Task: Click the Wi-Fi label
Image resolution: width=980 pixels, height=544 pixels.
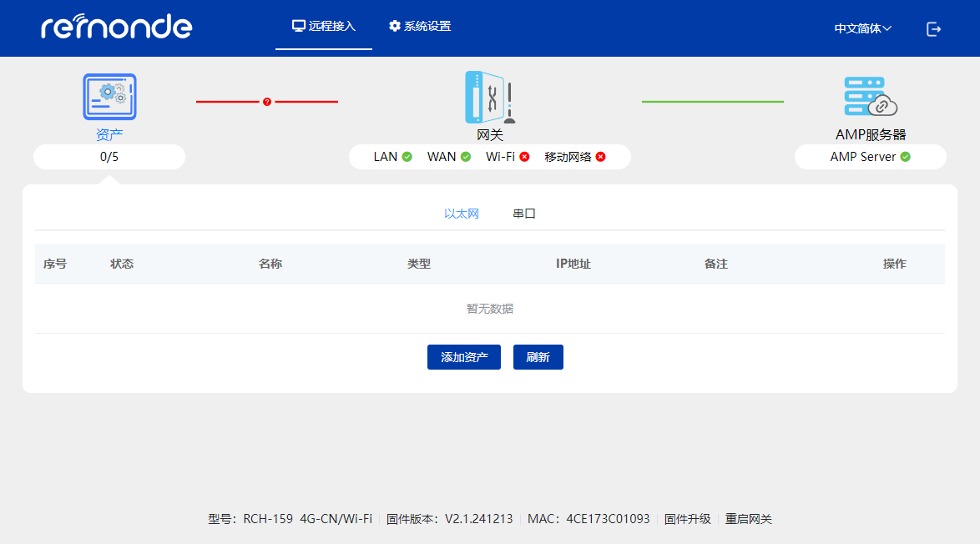Action: (x=500, y=157)
